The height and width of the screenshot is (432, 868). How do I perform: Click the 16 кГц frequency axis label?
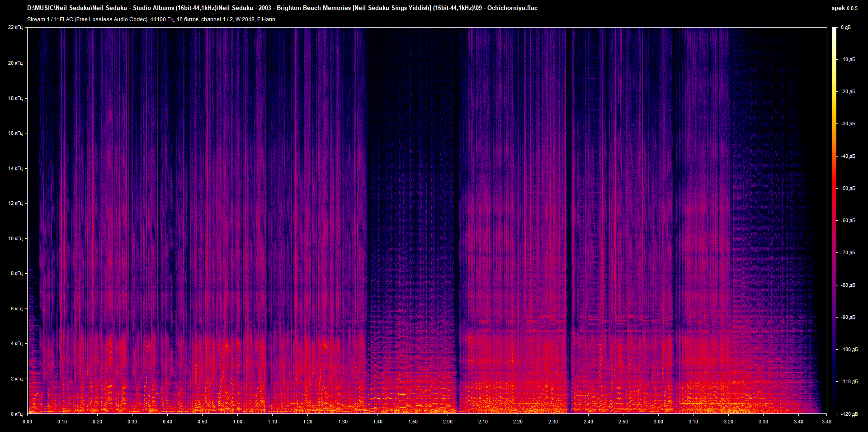[15, 133]
